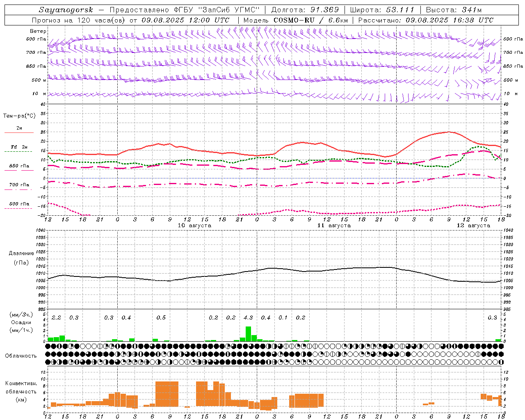The width and height of the screenshot is (525, 420).
Task: Click the red 2m temperature curve peak
Action: [x=449, y=132]
